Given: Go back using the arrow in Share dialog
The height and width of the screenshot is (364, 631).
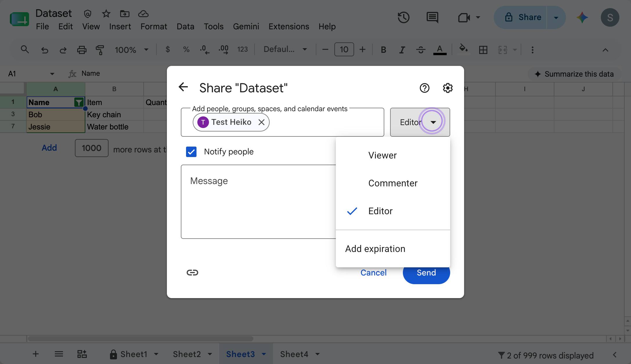Looking at the screenshot, I should pos(183,87).
